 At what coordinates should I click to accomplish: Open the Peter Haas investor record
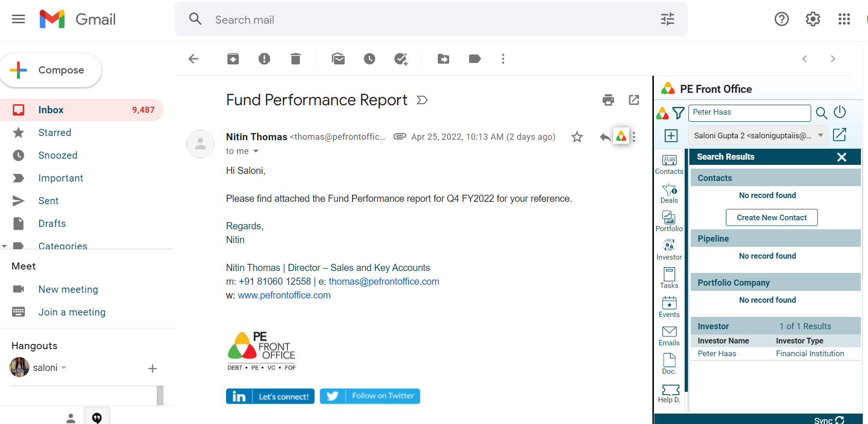coord(717,353)
